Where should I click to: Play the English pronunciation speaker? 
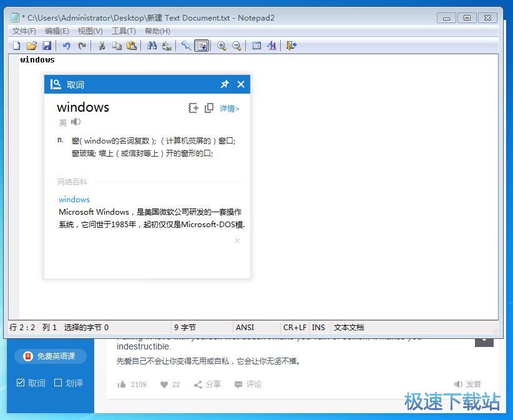76,122
